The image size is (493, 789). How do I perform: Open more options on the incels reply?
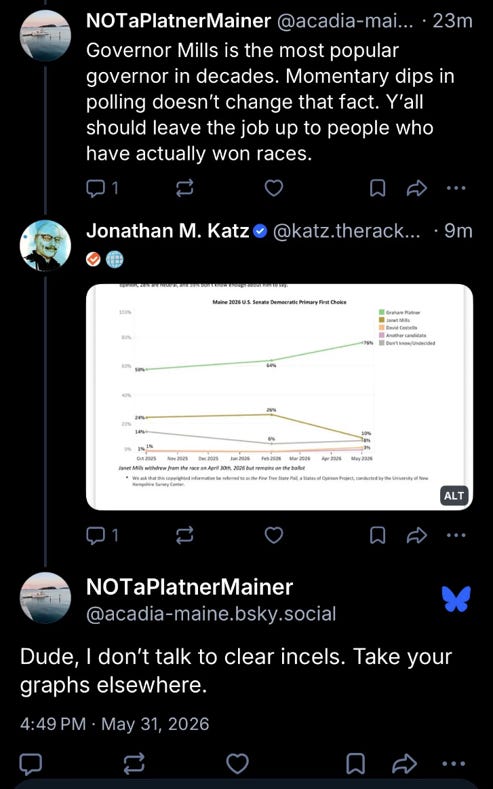(456, 764)
